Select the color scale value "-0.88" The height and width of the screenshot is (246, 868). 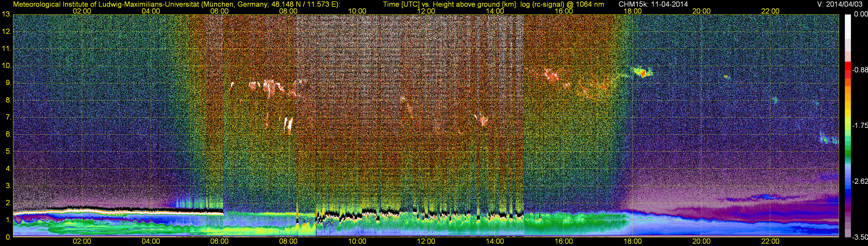860,70
